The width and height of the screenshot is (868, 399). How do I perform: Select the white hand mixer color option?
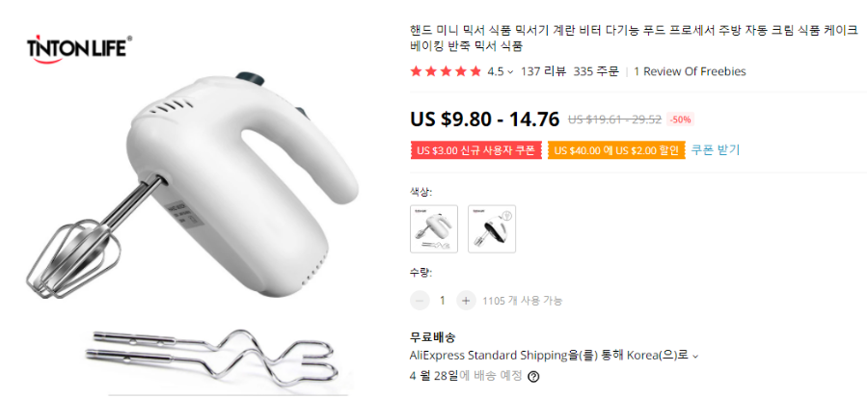point(434,229)
